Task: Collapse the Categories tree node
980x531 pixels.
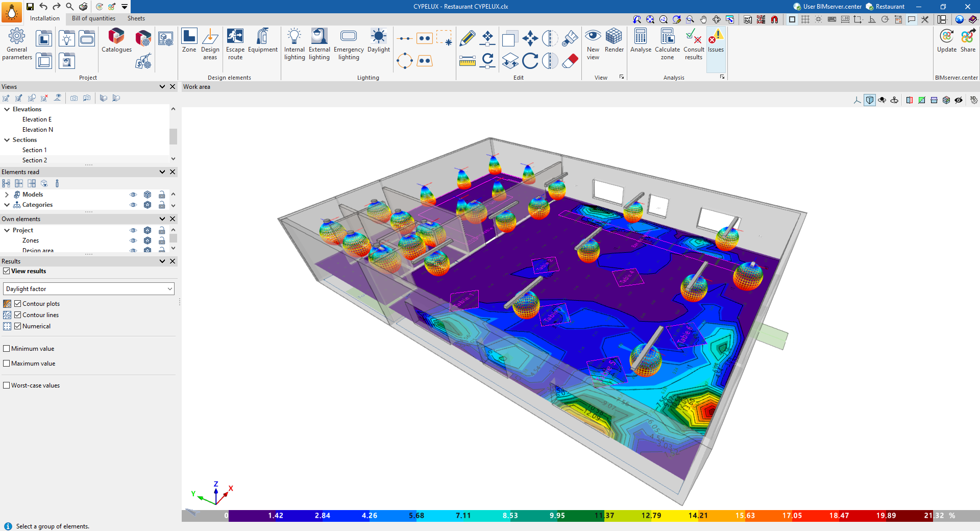Action: coord(7,205)
